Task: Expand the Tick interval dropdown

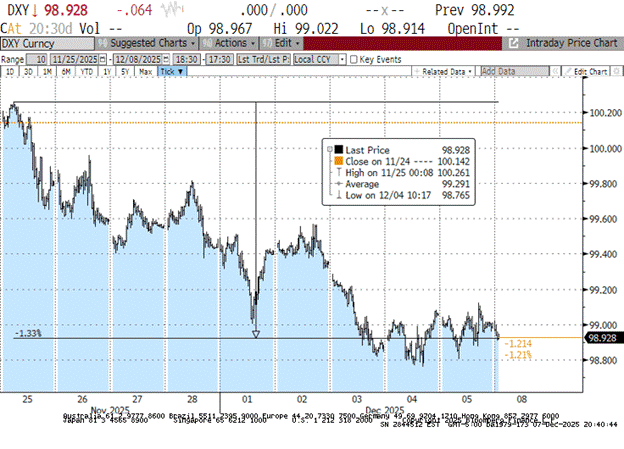Action: [x=171, y=72]
